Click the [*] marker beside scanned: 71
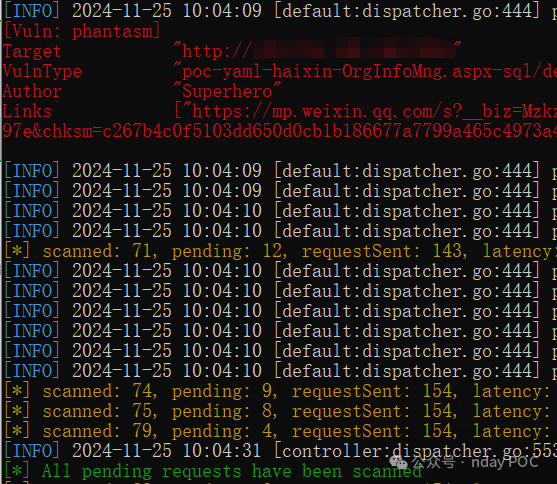557x484 pixels. tap(17, 251)
